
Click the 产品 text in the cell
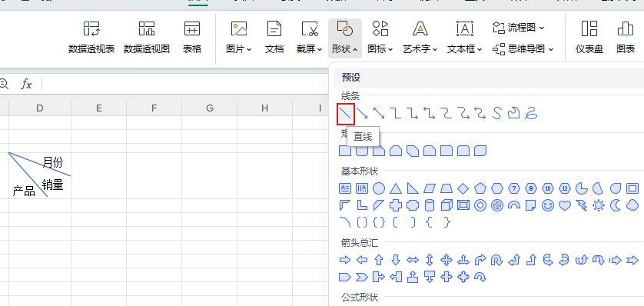coord(23,191)
